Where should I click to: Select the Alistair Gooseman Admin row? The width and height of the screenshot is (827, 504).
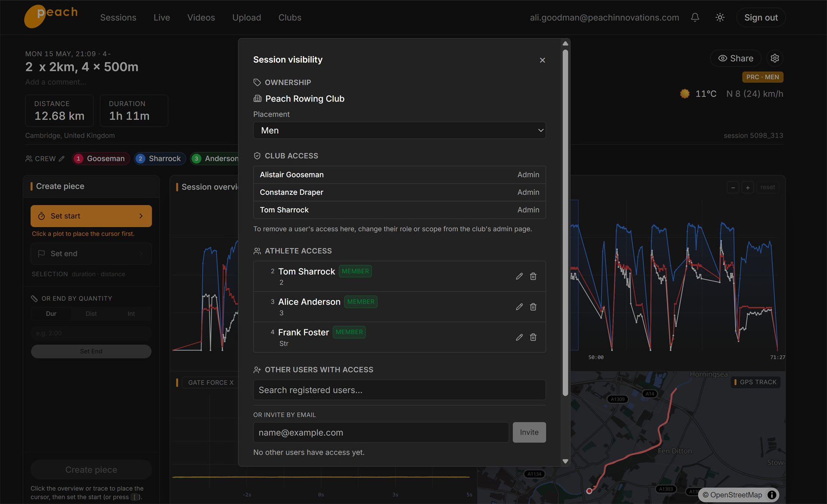[x=399, y=175]
